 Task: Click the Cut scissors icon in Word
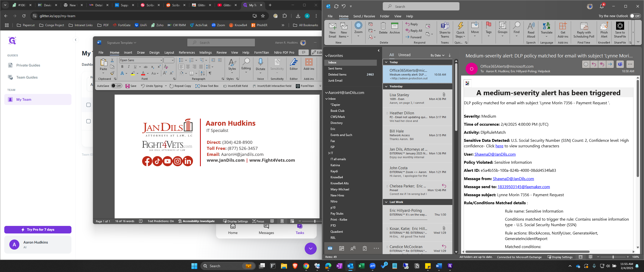(112, 60)
